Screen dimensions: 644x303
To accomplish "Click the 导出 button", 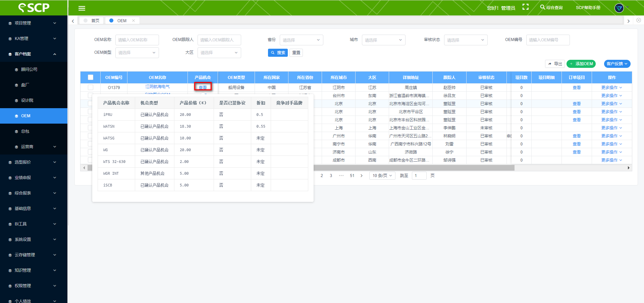I will pyautogui.click(x=555, y=64).
